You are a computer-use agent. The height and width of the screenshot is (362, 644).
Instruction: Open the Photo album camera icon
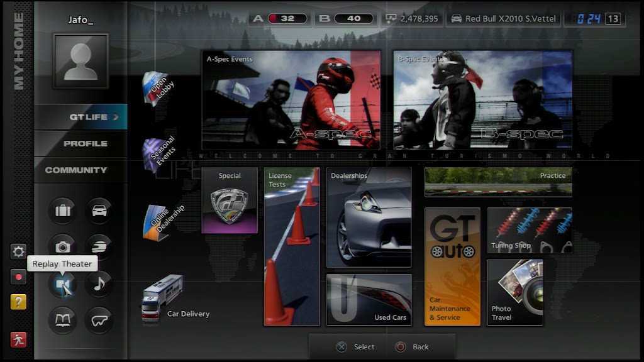(x=62, y=246)
